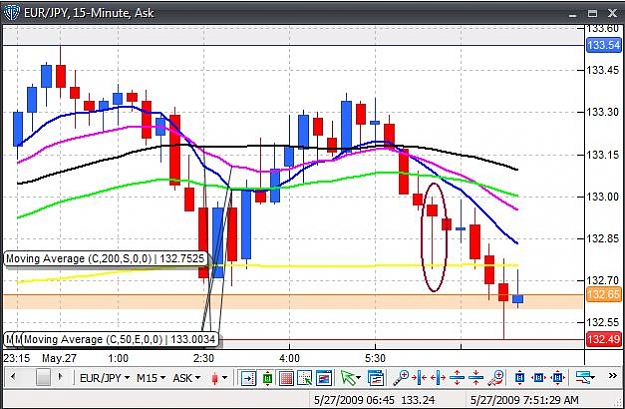This screenshot has width=625, height=409.
Task: Click the 2:30 time axis label
Action: (x=204, y=358)
